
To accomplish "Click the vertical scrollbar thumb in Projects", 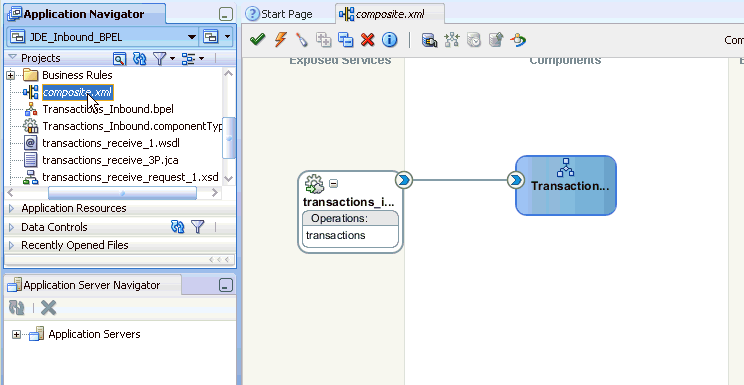I will [x=229, y=138].
